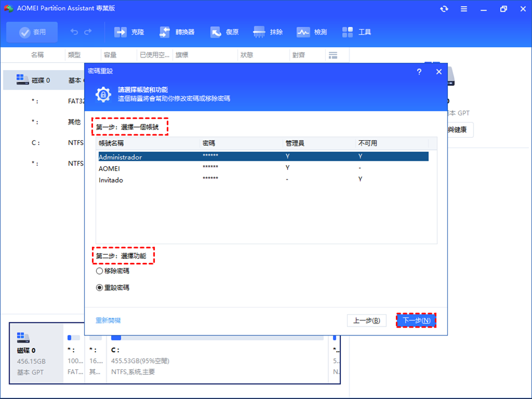
Task: Open the Test (檢測) tool
Action: 312,32
